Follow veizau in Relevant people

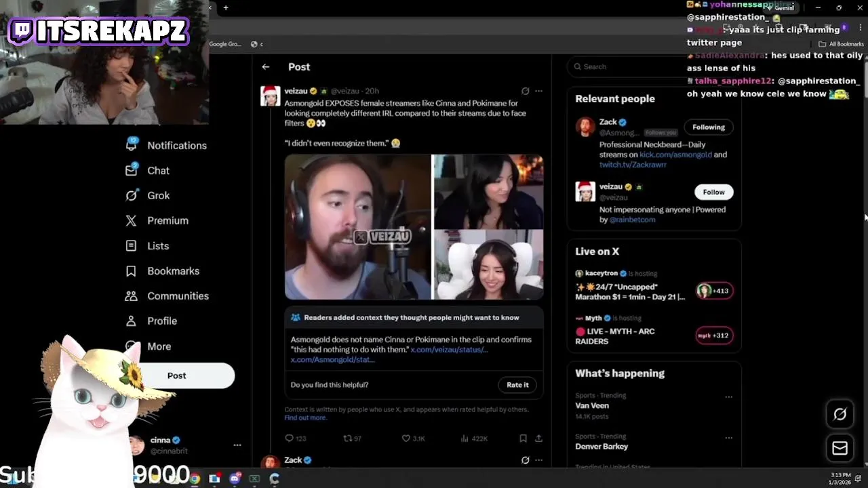(x=713, y=192)
